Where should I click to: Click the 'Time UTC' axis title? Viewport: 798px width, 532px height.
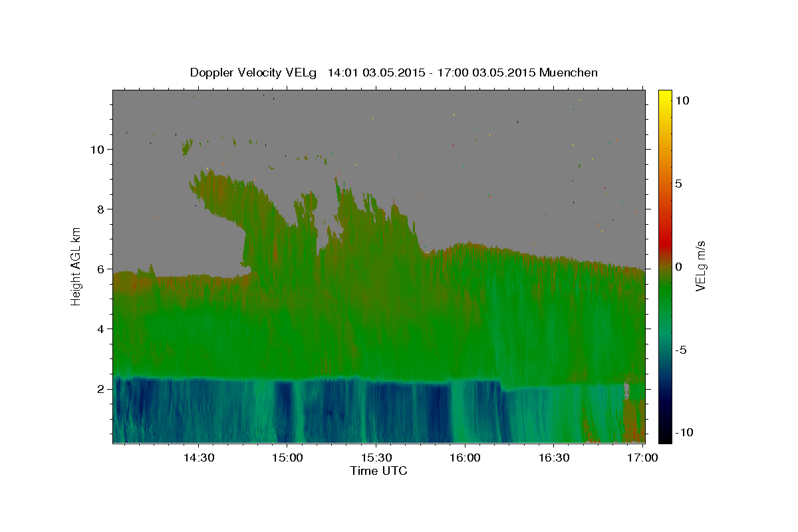point(378,471)
